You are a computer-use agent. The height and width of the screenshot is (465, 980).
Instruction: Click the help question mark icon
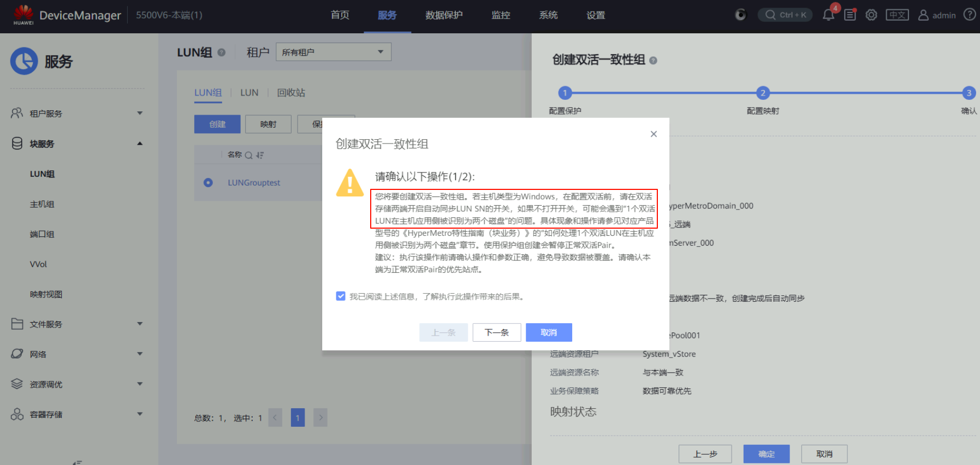970,15
